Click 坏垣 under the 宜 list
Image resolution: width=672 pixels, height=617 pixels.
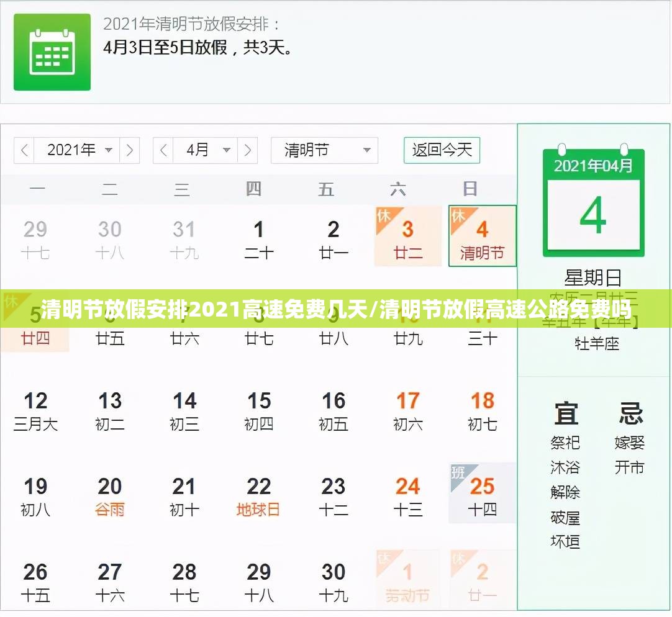[565, 543]
